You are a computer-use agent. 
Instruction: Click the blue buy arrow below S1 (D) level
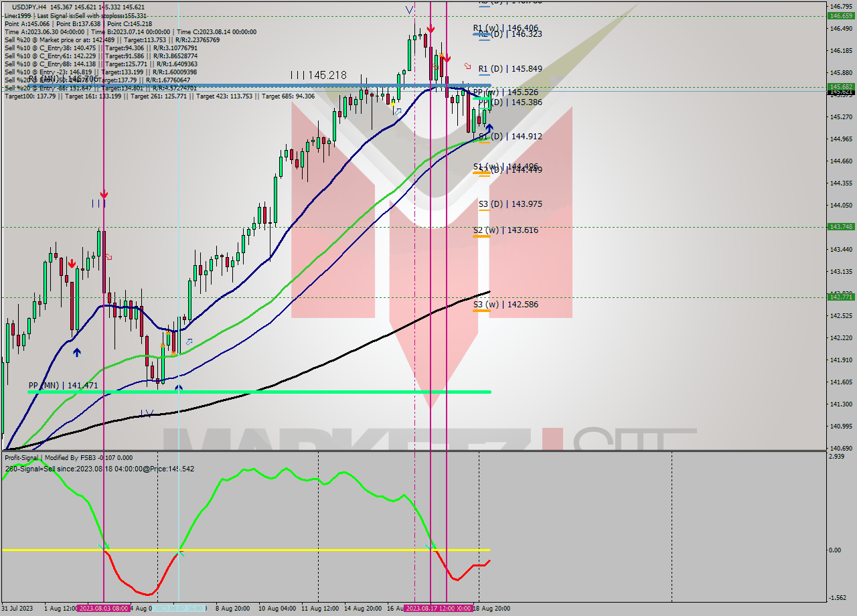(489, 128)
